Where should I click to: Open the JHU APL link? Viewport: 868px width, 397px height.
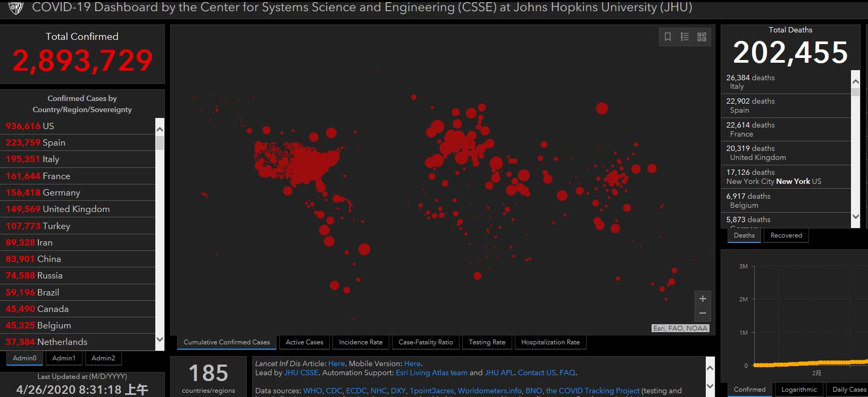499,373
